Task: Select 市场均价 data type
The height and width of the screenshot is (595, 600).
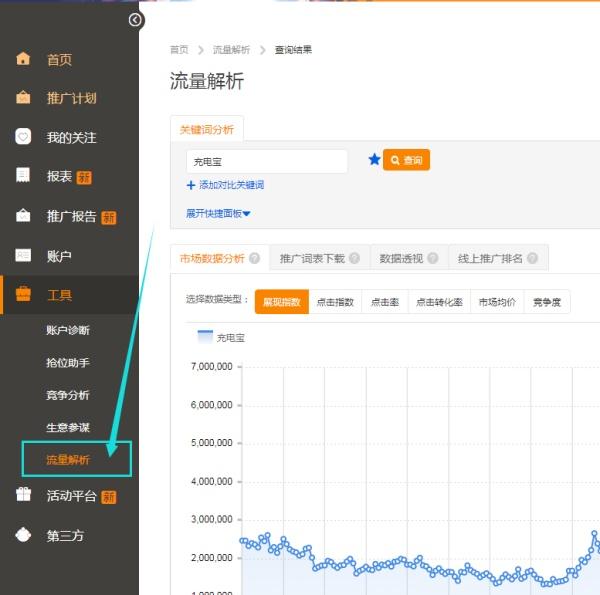Action: coord(497,302)
